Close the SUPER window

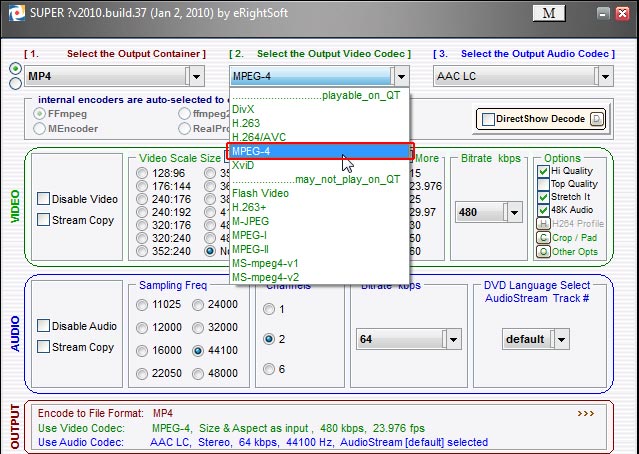(x=620, y=13)
